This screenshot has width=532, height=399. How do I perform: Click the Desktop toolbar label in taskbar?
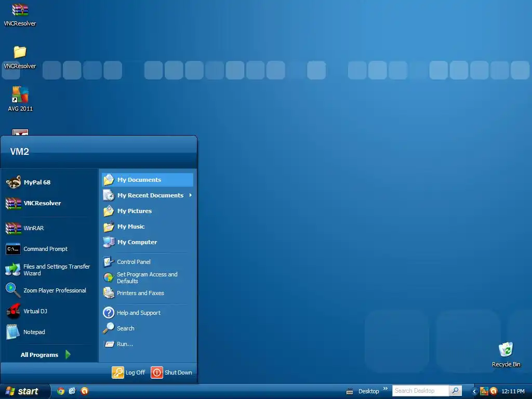(x=368, y=391)
